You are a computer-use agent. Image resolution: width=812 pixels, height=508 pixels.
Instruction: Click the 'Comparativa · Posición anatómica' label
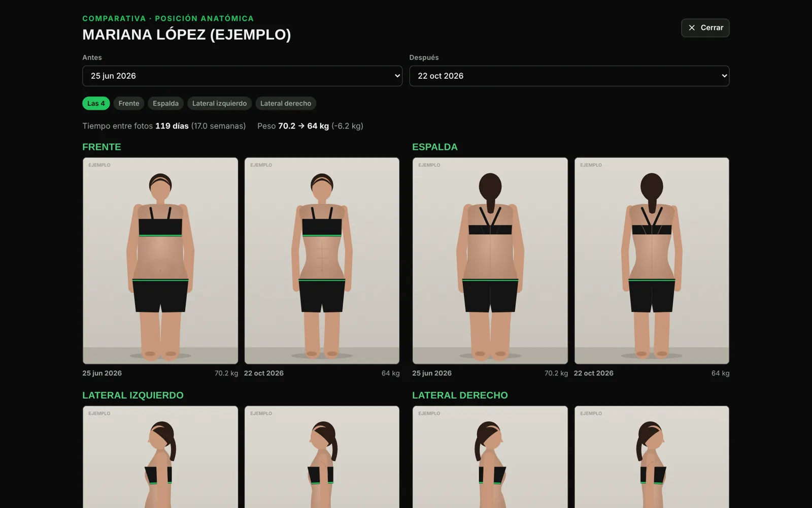pos(168,18)
